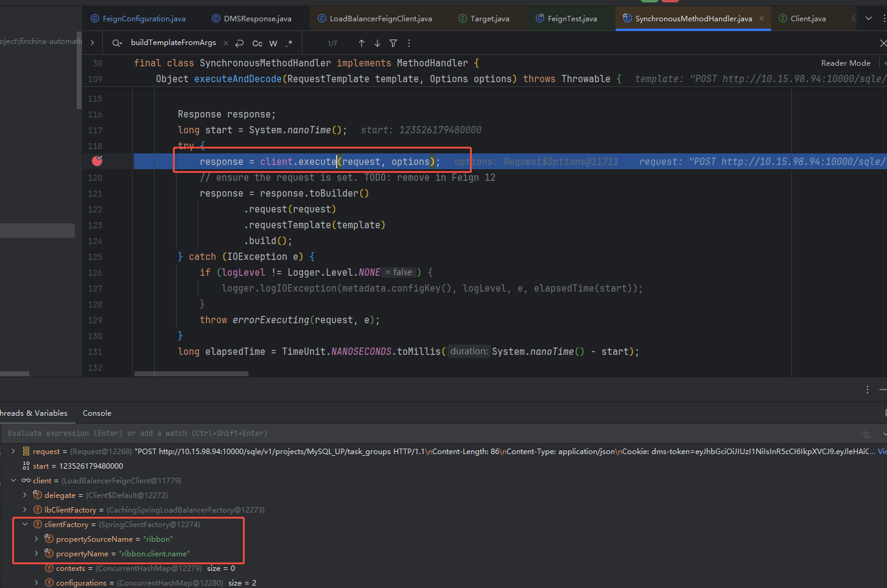Open debug panel options kebab menu
Image resolution: width=887 pixels, height=588 pixels.
[867, 390]
